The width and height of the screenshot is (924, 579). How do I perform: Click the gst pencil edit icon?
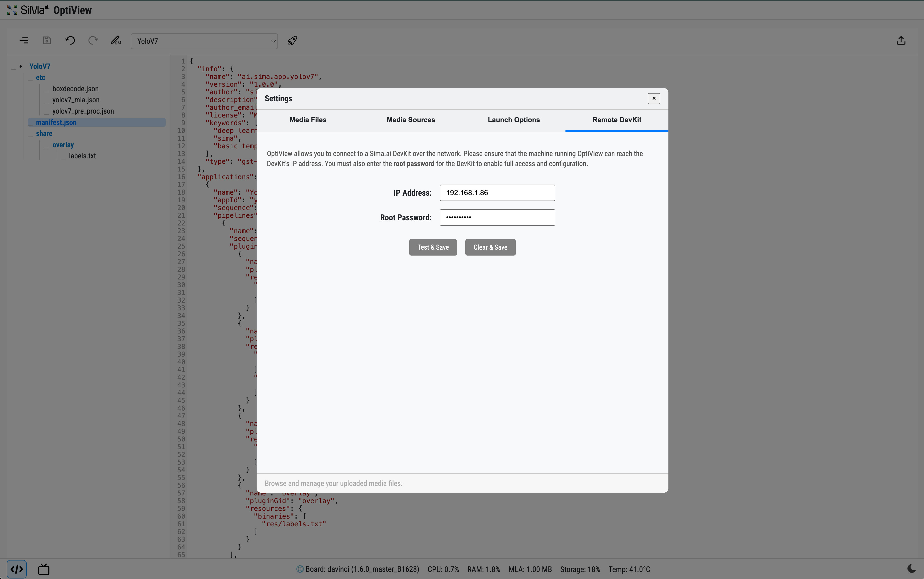(116, 41)
